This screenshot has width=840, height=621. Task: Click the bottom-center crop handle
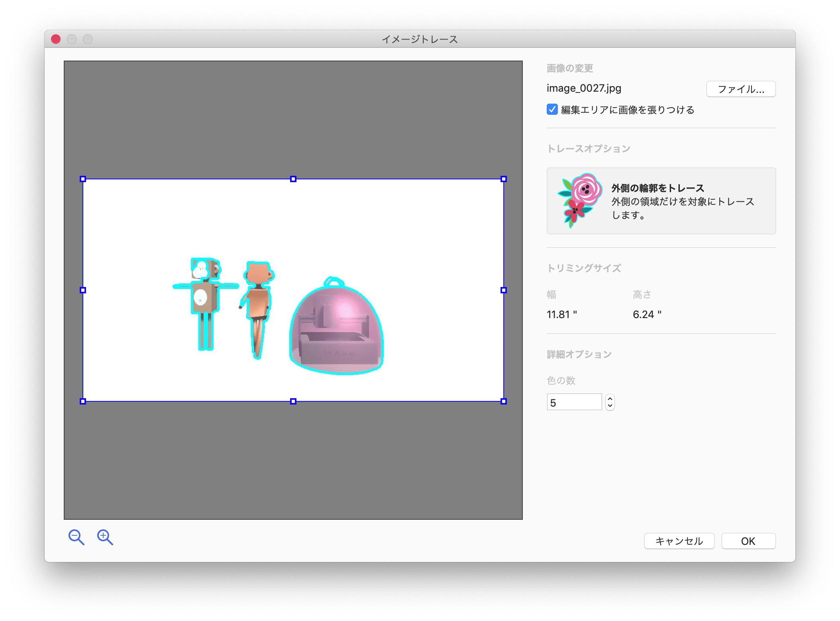[293, 401]
